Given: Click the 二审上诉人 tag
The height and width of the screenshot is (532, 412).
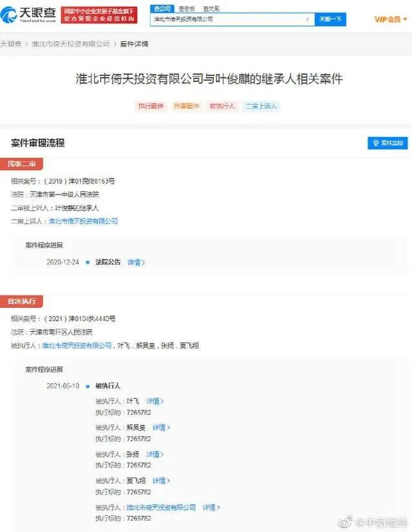Looking at the screenshot, I should point(261,106).
